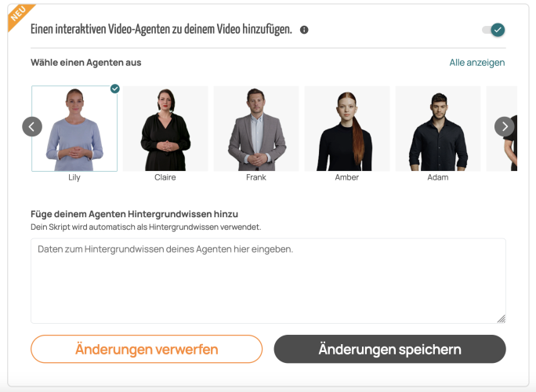Screen dimensions: 536x392
Task: Click the checkmark badge on Lily
Action: click(115, 89)
